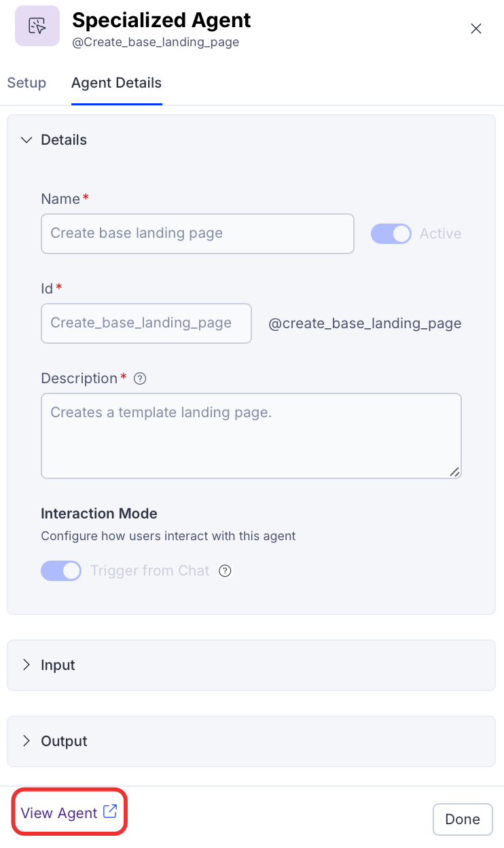Disable the Trigger from Chat toggle
The image size is (504, 848).
(x=61, y=571)
